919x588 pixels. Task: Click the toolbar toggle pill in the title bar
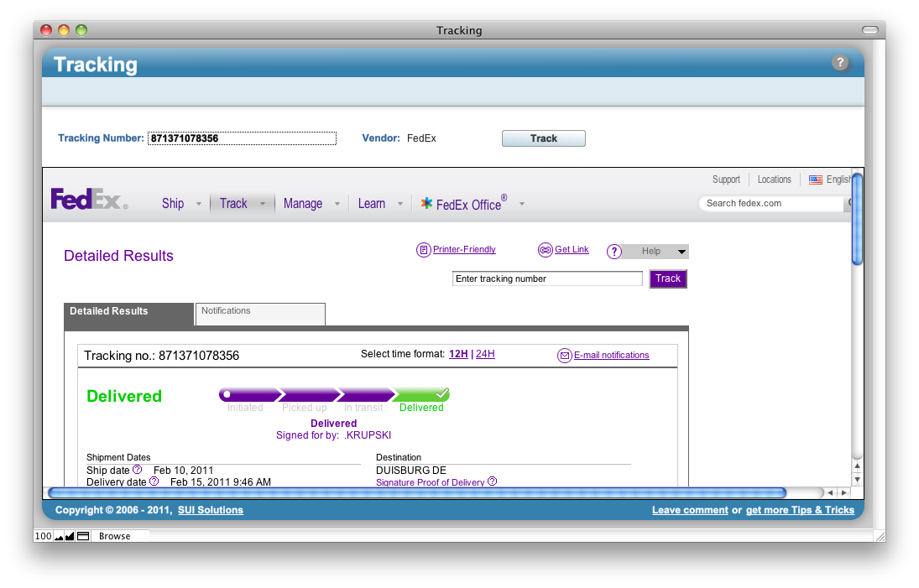coord(870,30)
